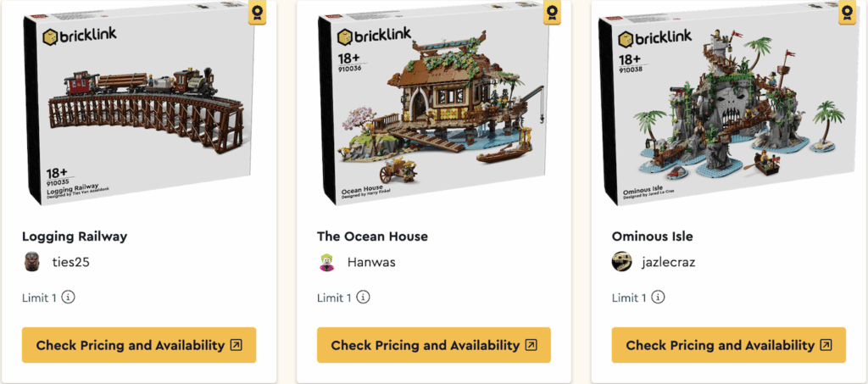Open The Ocean House title link
868x384 pixels.
372,237
